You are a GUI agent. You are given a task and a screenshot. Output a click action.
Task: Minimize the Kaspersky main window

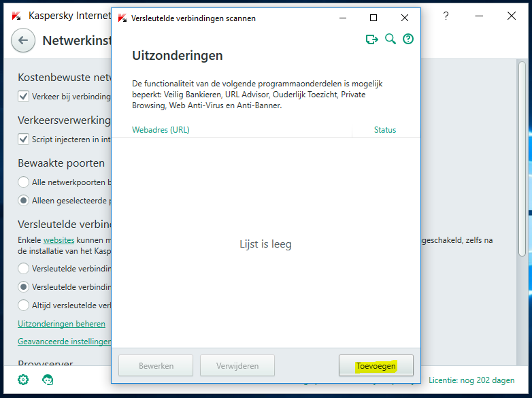[479, 16]
